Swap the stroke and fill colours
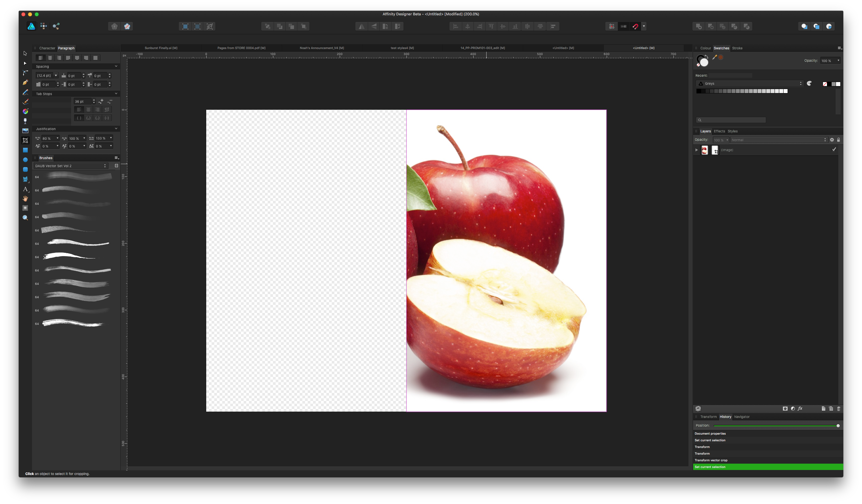Screen dimensions: 862x504 coord(707,56)
